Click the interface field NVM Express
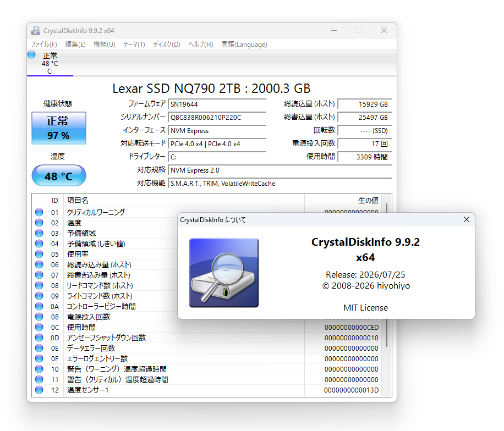Image resolution: width=504 pixels, height=431 pixels. click(x=217, y=131)
